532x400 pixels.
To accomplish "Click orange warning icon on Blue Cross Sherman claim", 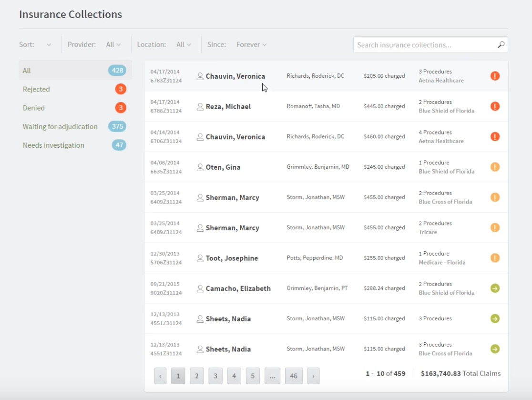I will [x=495, y=197].
